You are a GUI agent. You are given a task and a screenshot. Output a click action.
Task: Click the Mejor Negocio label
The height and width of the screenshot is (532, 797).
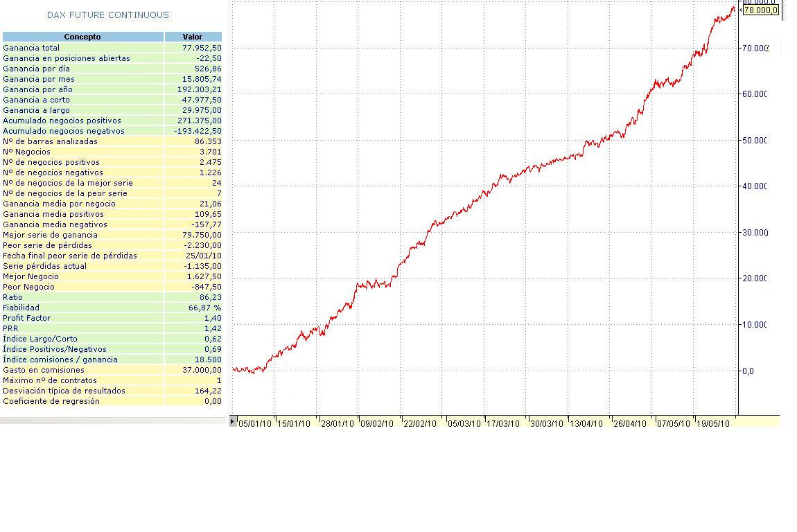tap(30, 276)
